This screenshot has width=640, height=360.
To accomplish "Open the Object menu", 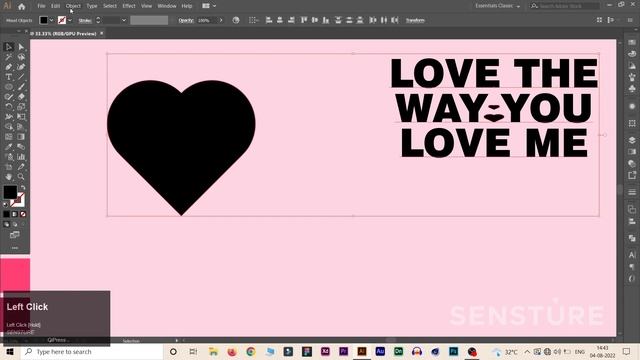I will pos(73,6).
